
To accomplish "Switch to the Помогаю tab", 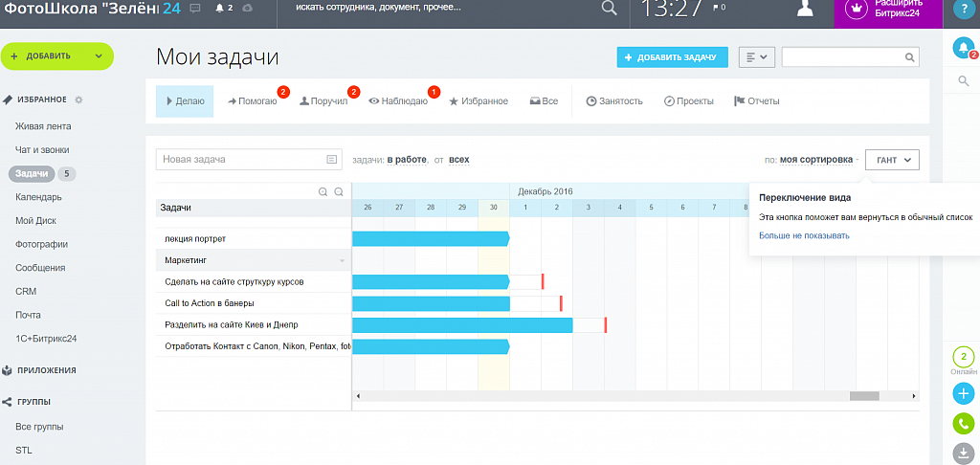I will tap(253, 100).
